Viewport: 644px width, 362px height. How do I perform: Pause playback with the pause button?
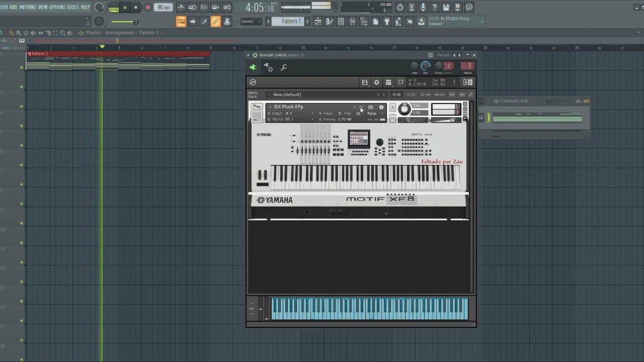point(125,8)
